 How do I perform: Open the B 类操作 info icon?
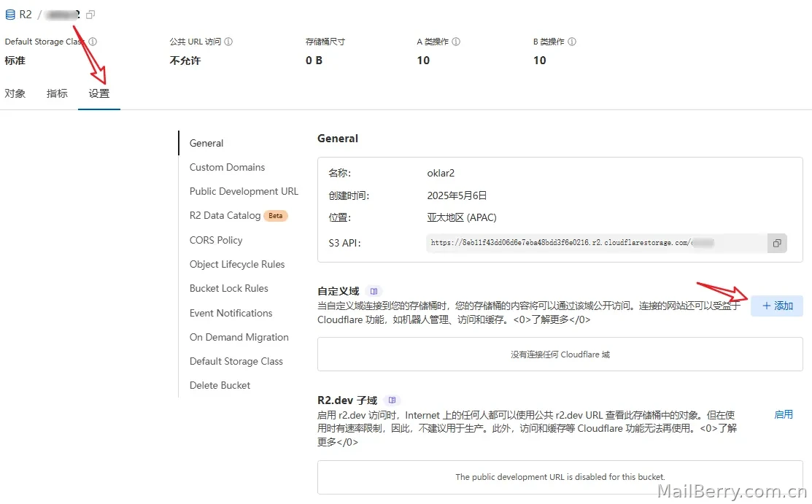tap(572, 42)
